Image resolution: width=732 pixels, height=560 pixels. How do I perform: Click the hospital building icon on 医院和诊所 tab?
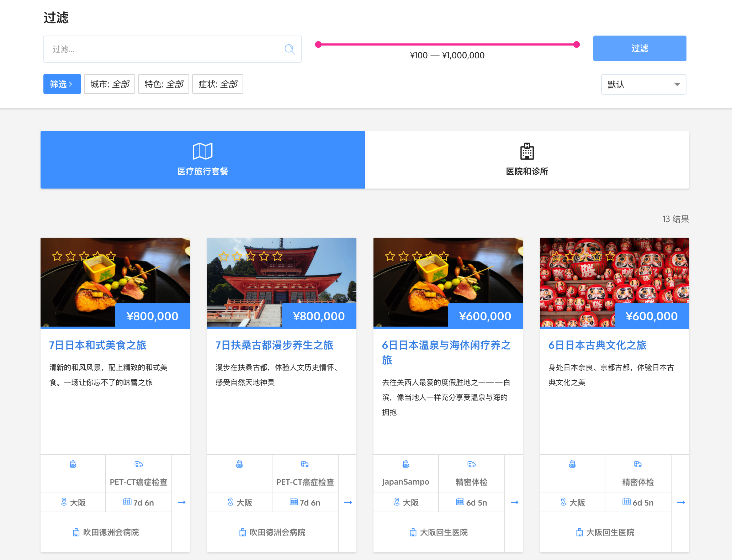[x=527, y=151]
